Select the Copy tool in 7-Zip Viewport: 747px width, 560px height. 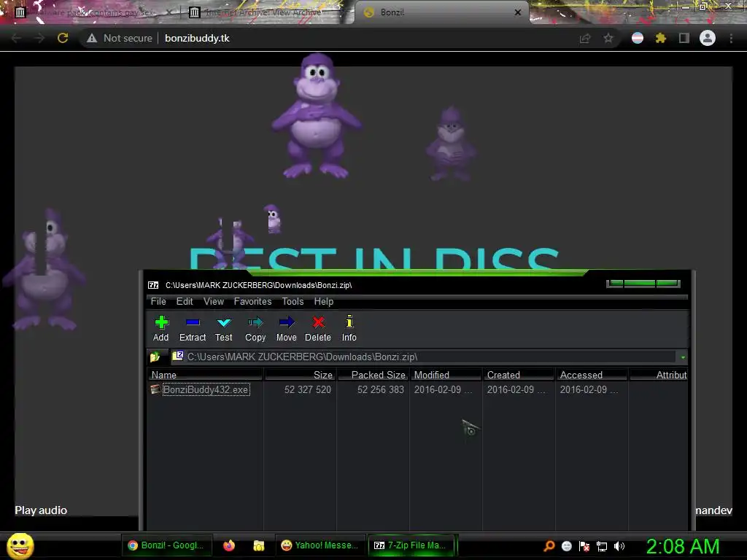255,329
